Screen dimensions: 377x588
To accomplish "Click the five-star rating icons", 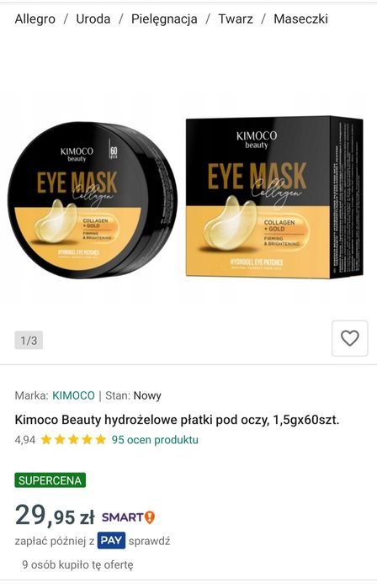I will tap(73, 439).
